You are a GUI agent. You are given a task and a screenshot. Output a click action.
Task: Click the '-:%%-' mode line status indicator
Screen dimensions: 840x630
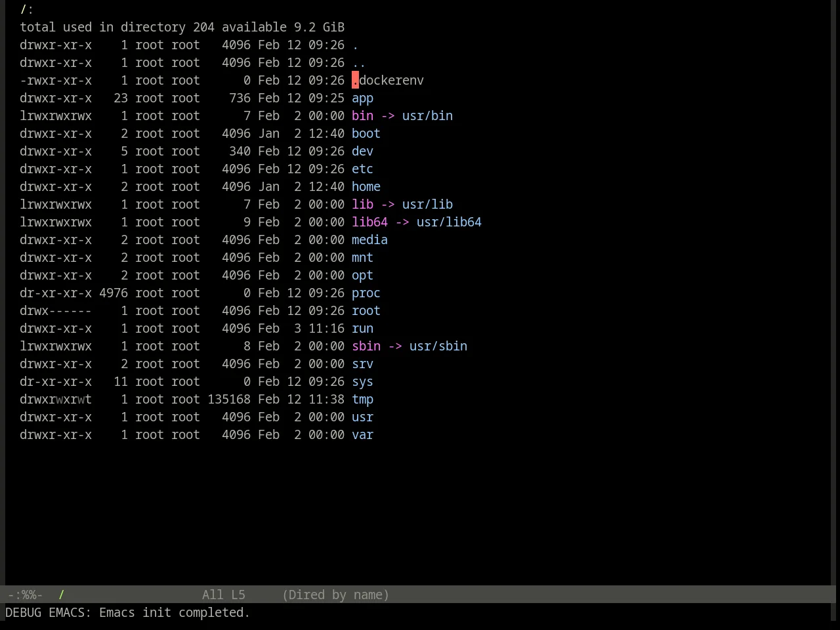click(25, 595)
